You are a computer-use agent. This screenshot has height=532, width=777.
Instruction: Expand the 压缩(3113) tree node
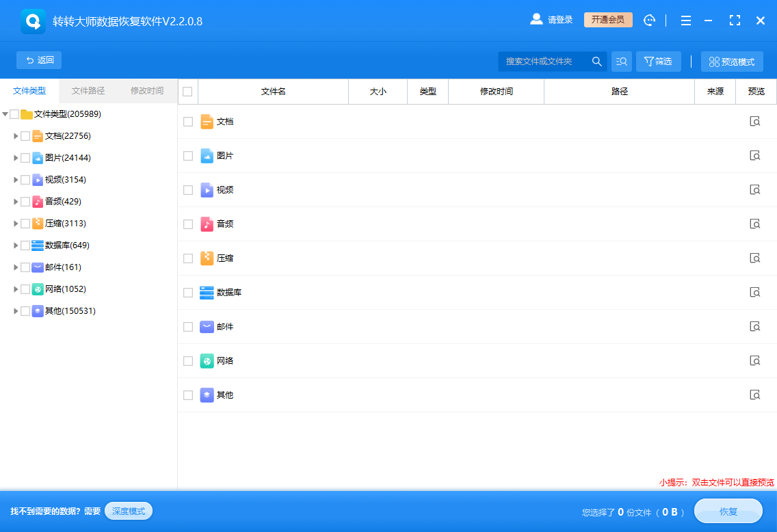(x=16, y=223)
